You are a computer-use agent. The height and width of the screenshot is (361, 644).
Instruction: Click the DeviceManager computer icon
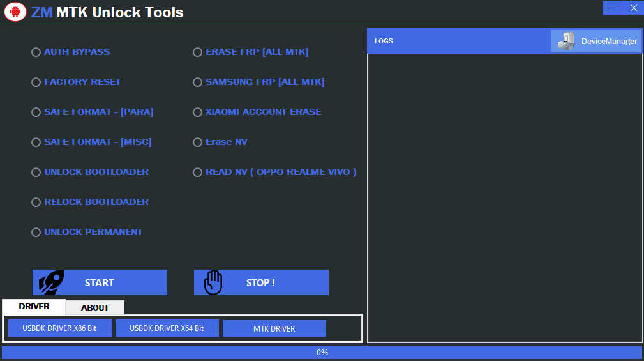(566, 41)
